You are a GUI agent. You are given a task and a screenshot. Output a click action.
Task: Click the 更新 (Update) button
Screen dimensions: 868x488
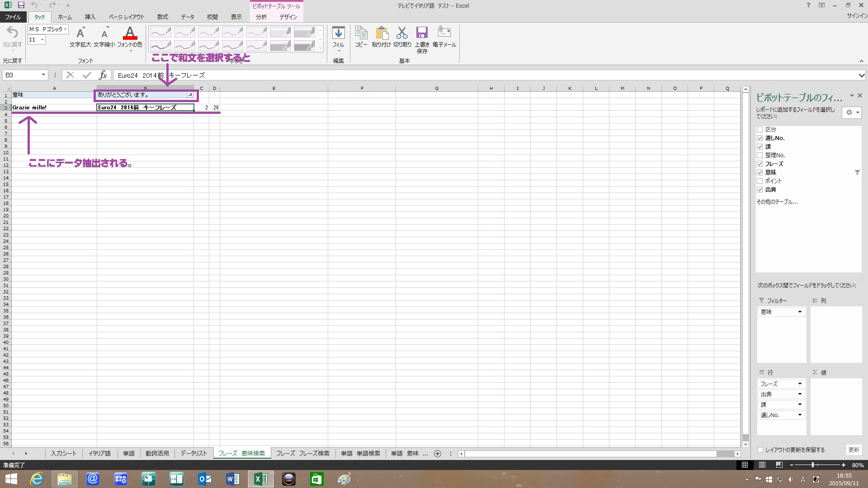pos(854,450)
